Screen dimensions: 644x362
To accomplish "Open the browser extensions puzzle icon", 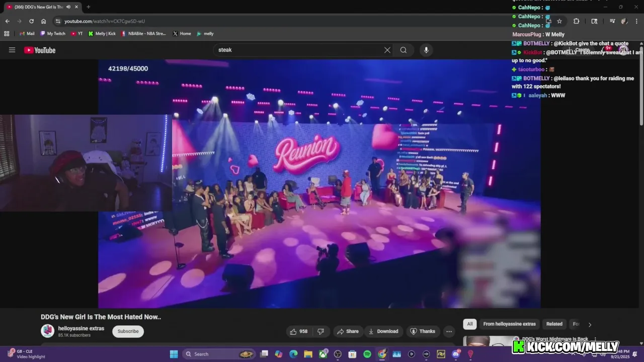I will coord(576,21).
